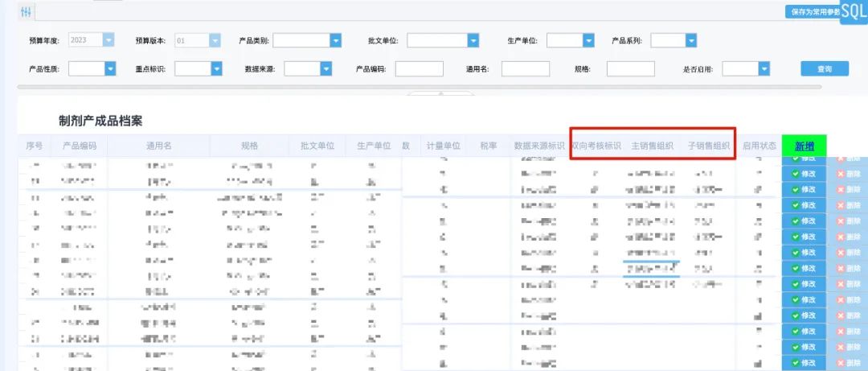Click the 生产单位 column header
This screenshot has width=868, height=371.
click(x=375, y=146)
